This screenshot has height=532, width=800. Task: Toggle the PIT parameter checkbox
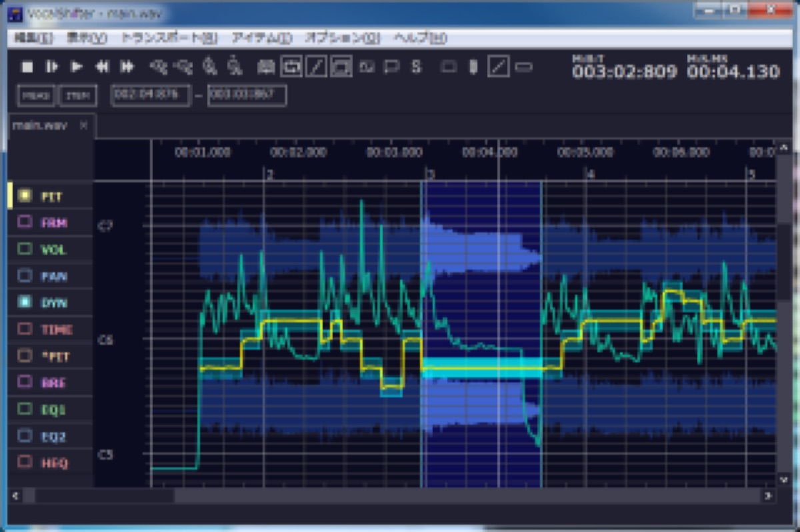click(x=25, y=195)
